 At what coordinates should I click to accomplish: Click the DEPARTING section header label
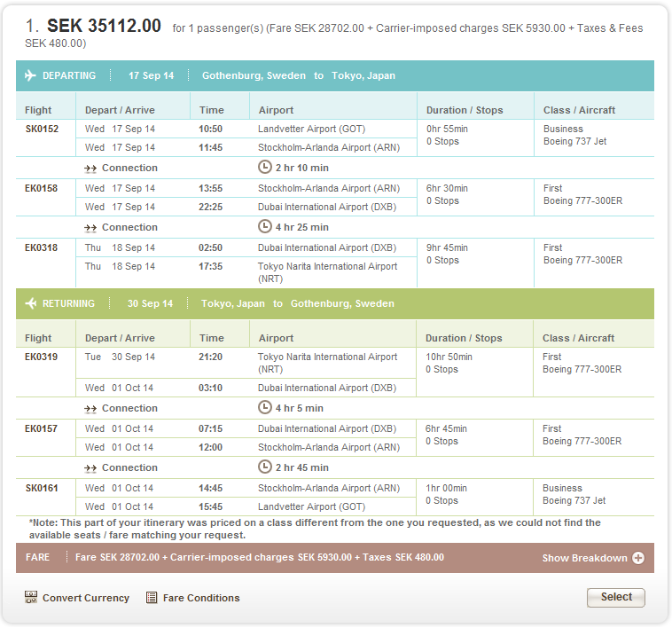point(69,76)
